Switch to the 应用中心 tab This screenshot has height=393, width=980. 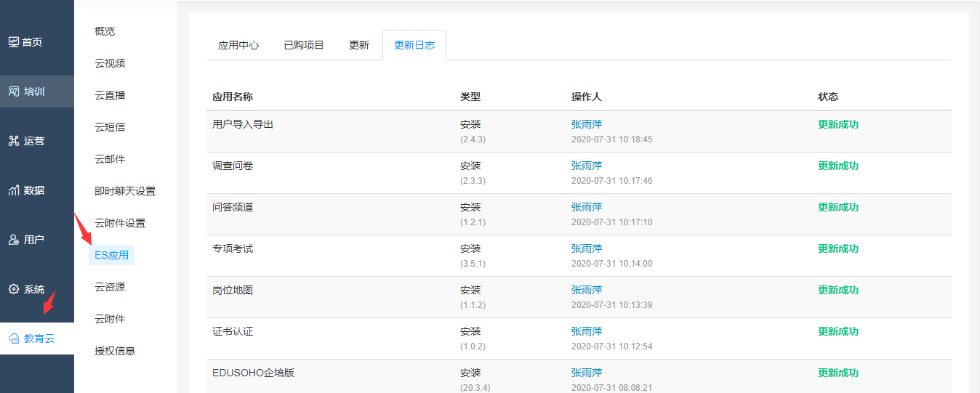pyautogui.click(x=238, y=45)
